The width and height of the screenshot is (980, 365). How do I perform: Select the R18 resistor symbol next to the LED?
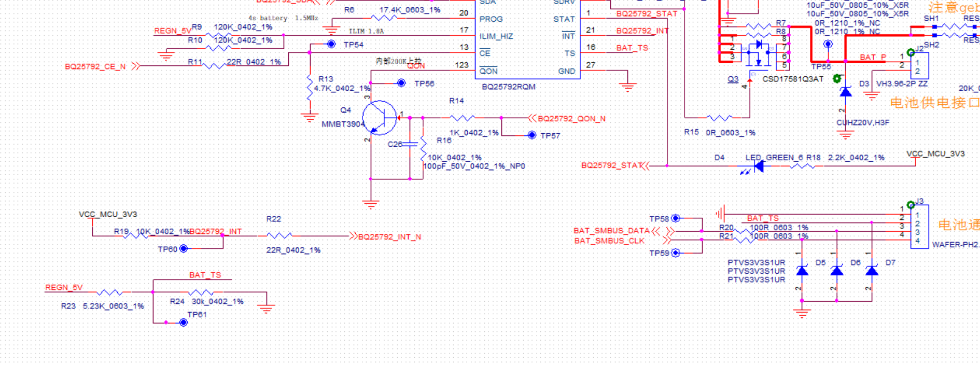802,166
